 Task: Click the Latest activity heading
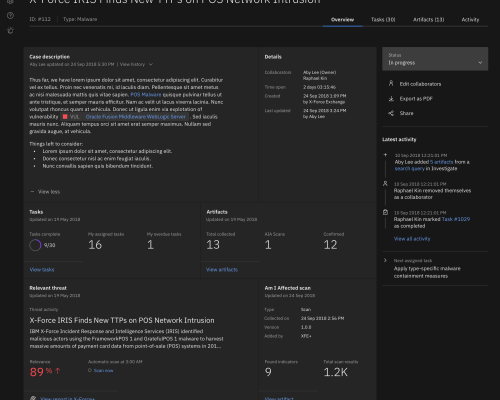(399, 139)
